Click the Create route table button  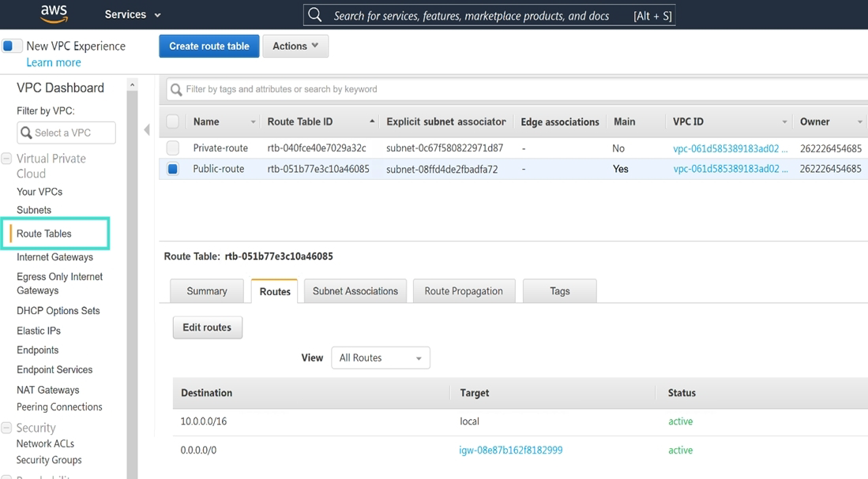(209, 46)
